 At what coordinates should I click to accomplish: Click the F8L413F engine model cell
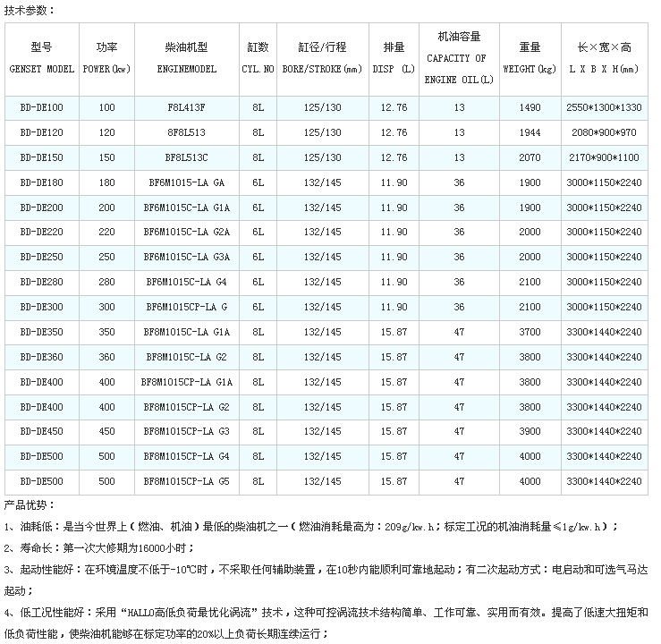[186, 107]
